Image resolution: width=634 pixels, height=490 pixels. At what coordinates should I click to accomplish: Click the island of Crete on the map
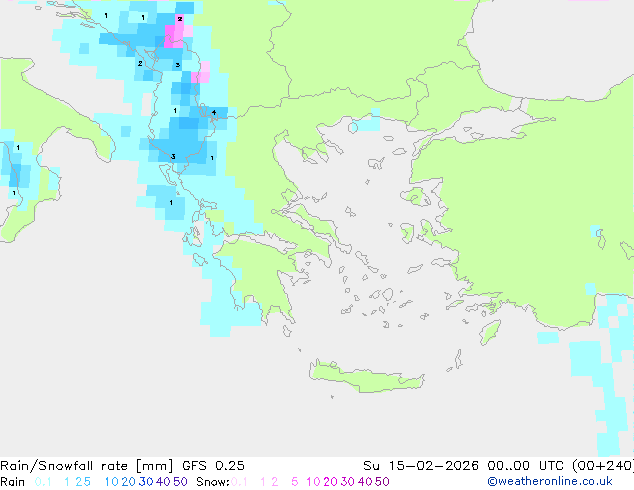pyautogui.click(x=366, y=378)
